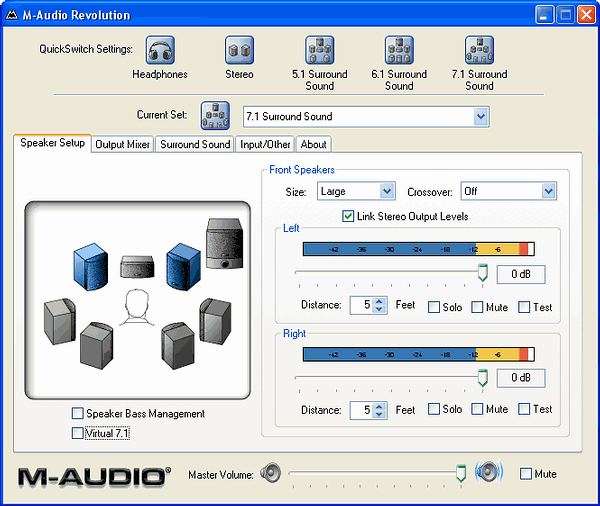Click the Right Distance number field
The height and width of the screenshot is (506, 600).
pyautogui.click(x=361, y=410)
